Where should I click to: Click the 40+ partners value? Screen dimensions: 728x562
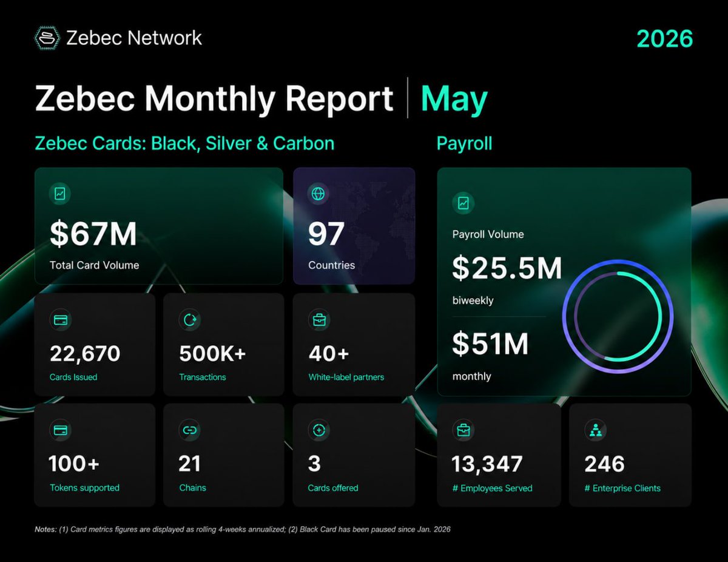329,353
